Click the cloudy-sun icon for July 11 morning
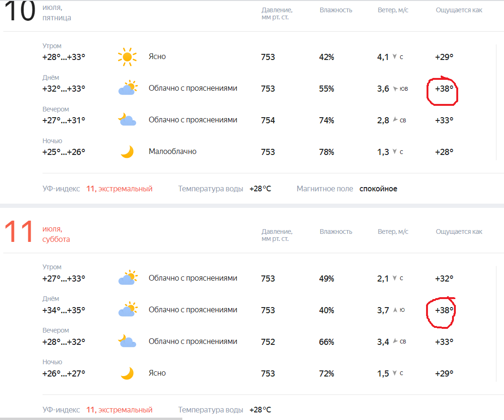 [128, 277]
